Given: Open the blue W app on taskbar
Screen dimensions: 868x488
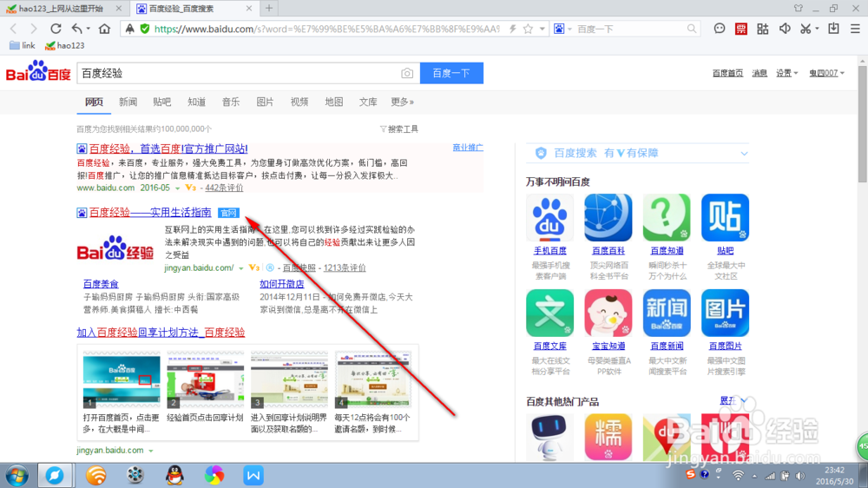Looking at the screenshot, I should click(x=253, y=475).
